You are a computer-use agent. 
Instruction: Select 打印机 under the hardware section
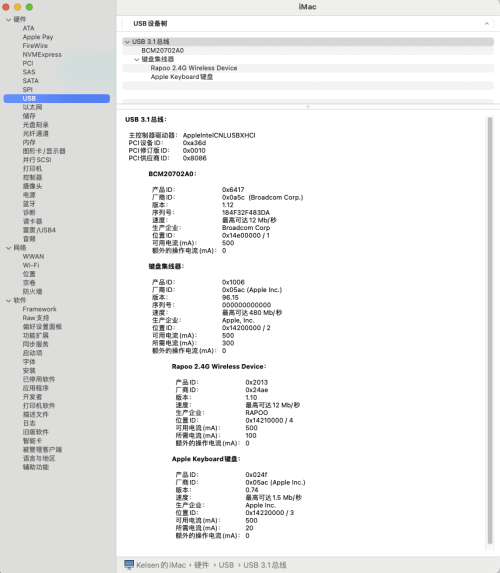[32, 169]
